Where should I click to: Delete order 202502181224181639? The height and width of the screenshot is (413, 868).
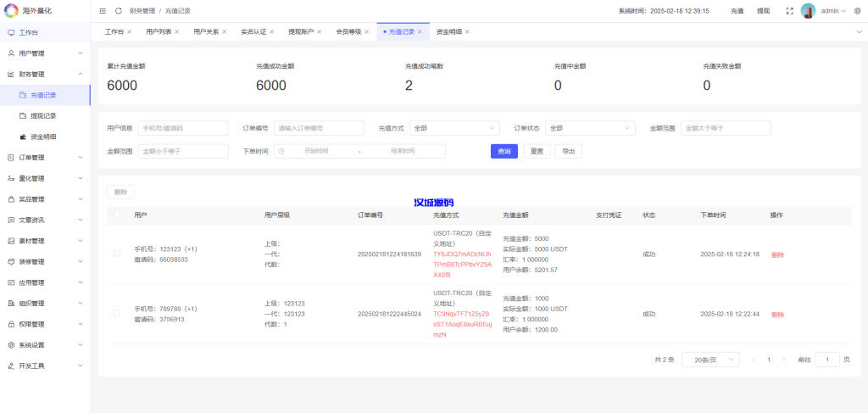pos(778,255)
